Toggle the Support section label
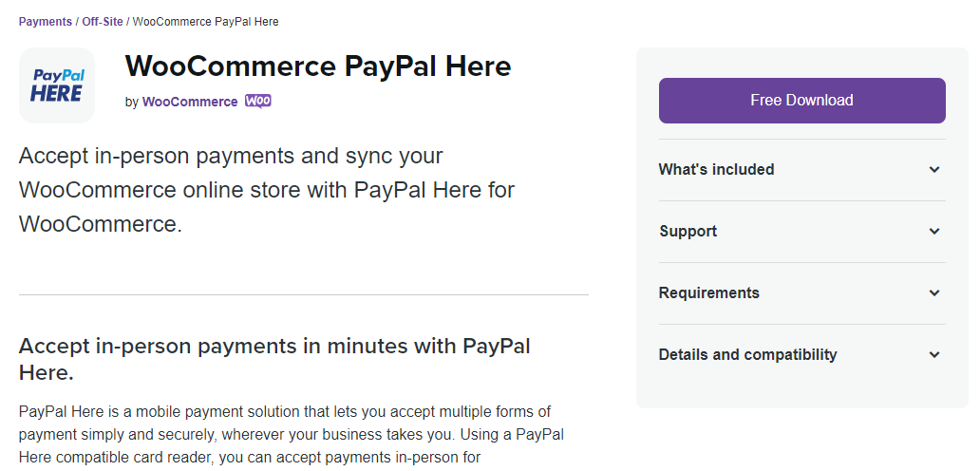The width and height of the screenshot is (980, 471). click(x=688, y=231)
